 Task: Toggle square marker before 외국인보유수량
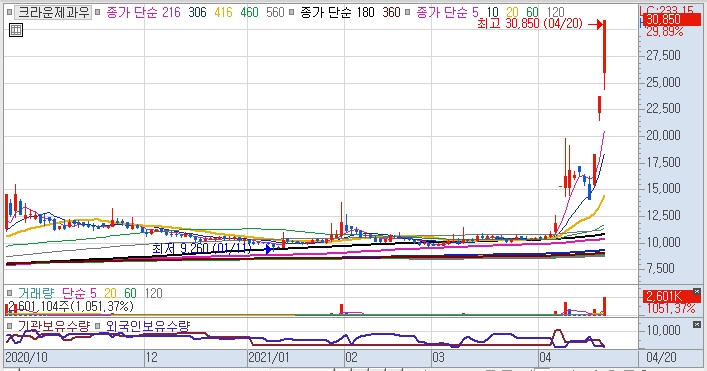97,326
